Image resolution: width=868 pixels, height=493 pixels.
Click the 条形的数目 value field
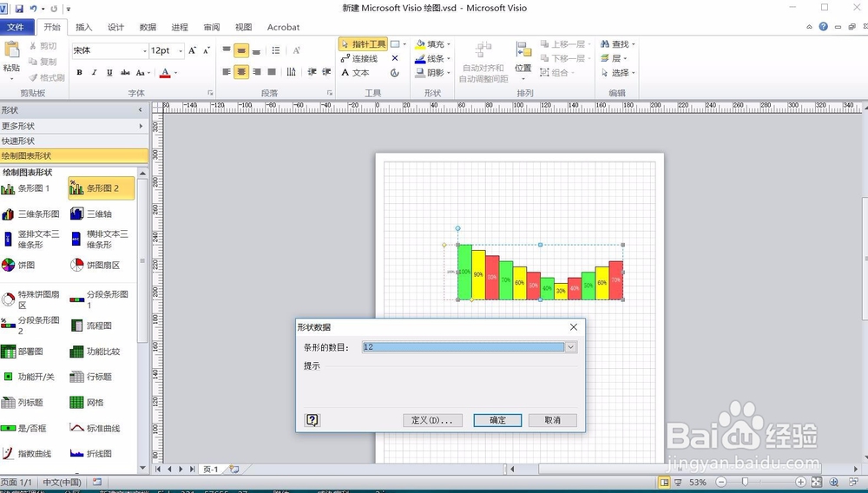(x=464, y=347)
